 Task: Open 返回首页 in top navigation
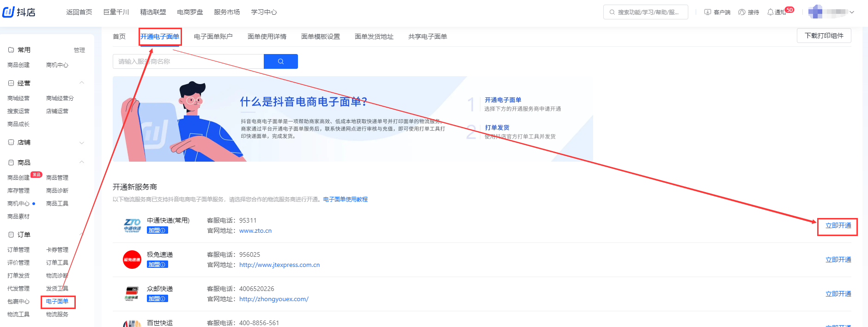tap(79, 12)
